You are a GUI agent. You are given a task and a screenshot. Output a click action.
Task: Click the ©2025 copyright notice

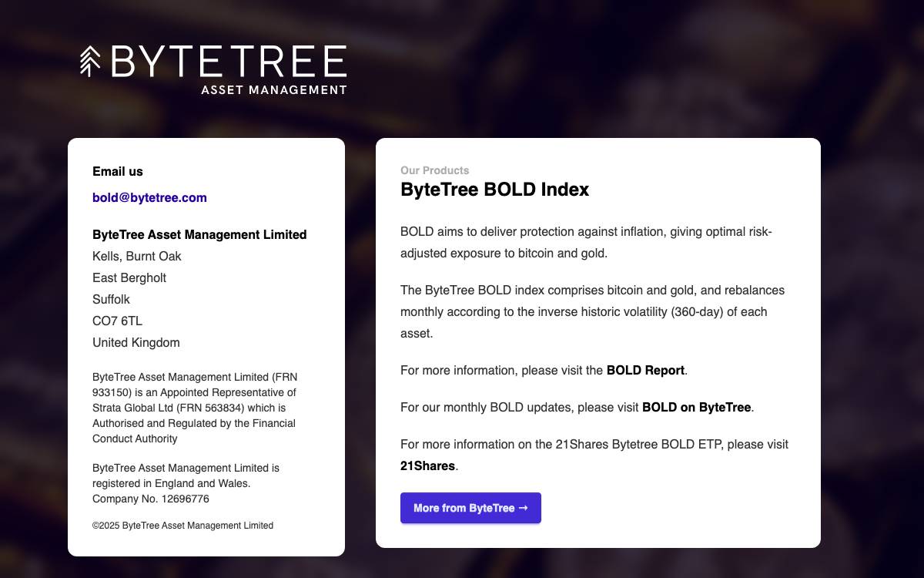pos(182,526)
